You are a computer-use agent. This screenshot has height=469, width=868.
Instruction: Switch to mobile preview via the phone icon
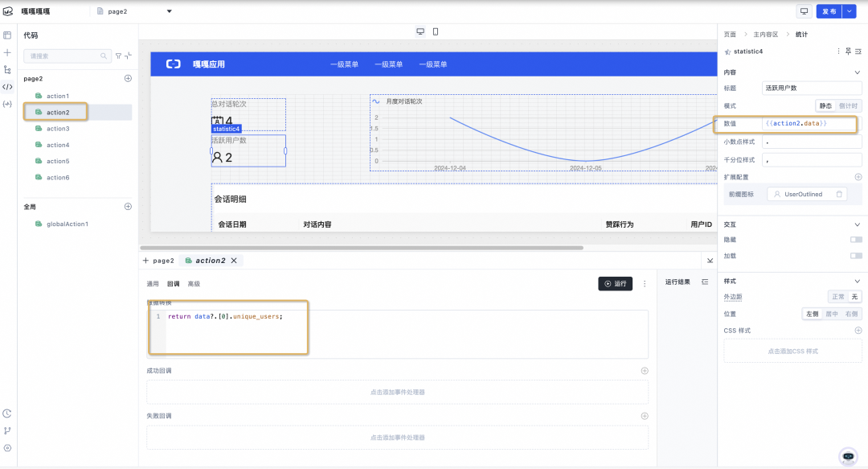(x=435, y=29)
